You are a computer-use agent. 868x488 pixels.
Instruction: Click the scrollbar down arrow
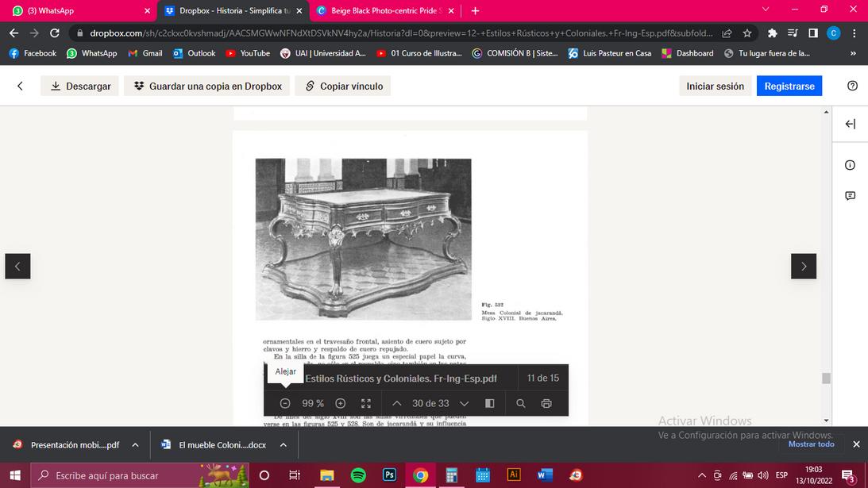point(826,421)
